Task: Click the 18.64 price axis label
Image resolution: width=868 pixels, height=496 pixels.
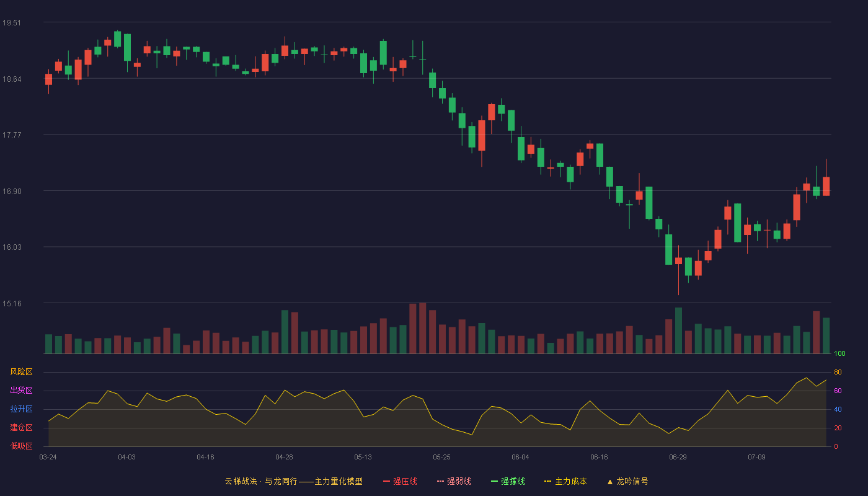Action: click(12, 79)
